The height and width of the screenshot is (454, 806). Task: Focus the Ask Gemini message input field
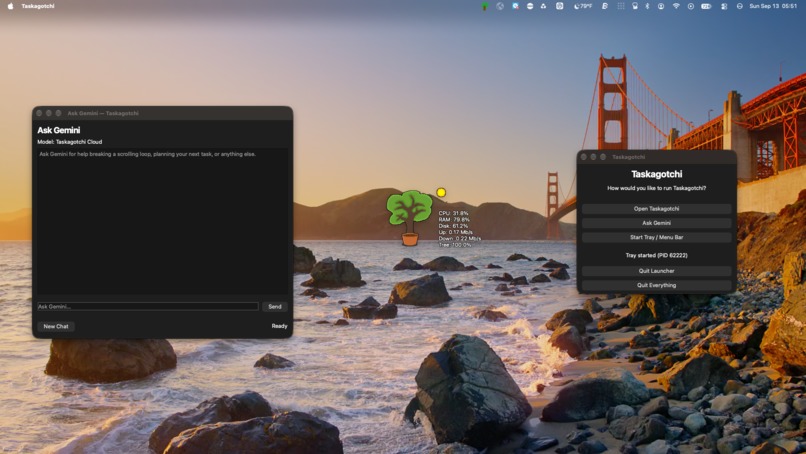(148, 306)
